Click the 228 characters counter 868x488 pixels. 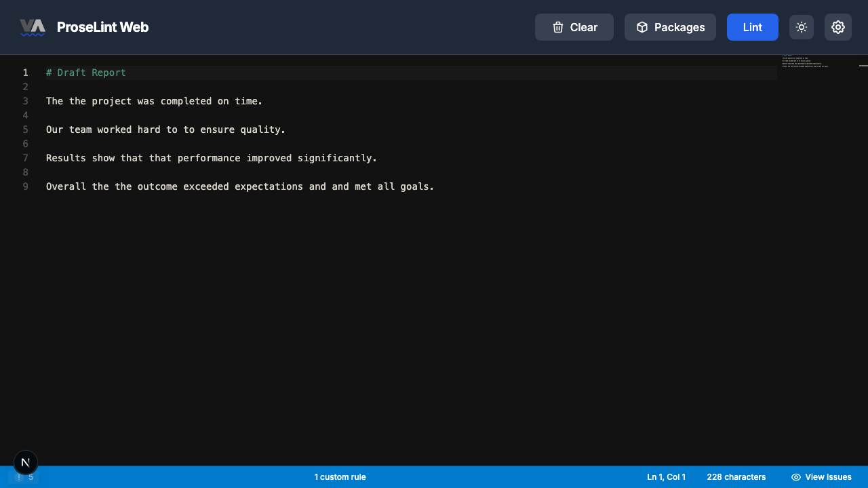pos(736,477)
